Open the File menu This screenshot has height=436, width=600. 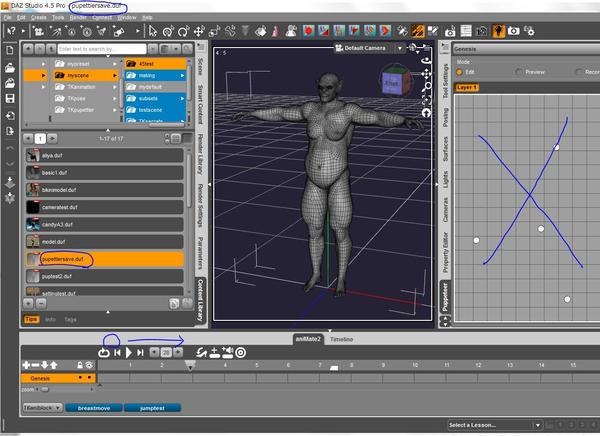pos(7,18)
